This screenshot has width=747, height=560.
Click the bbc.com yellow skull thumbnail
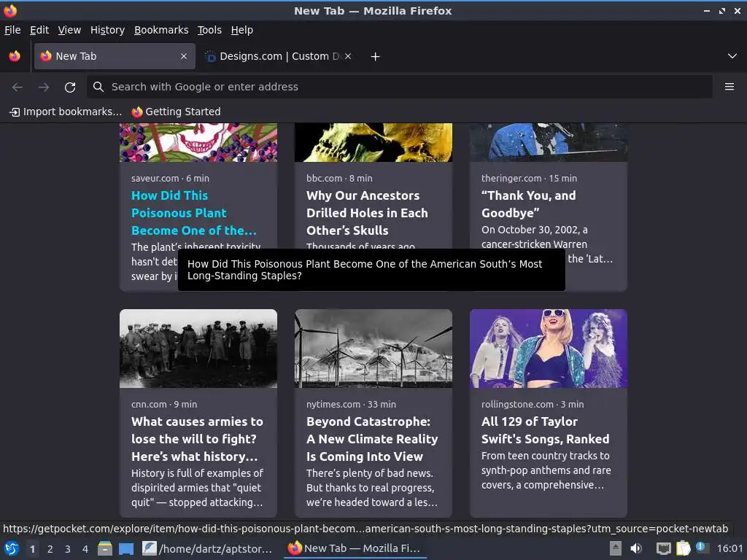[x=373, y=142]
